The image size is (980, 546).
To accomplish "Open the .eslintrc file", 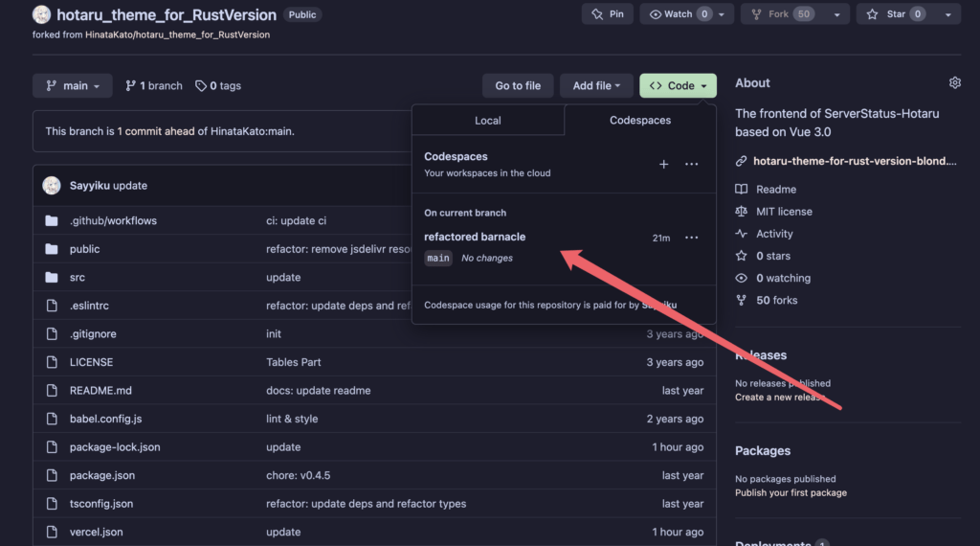I will [89, 306].
